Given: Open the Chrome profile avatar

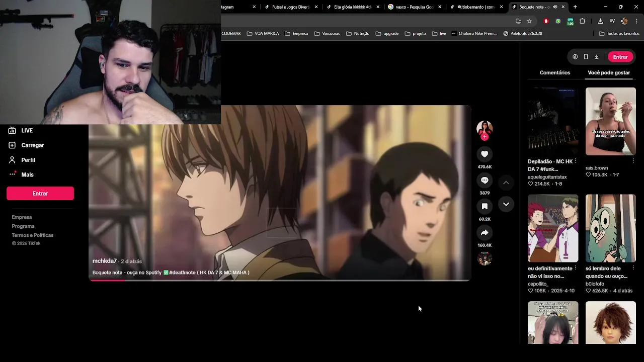Looking at the screenshot, I should (x=624, y=21).
